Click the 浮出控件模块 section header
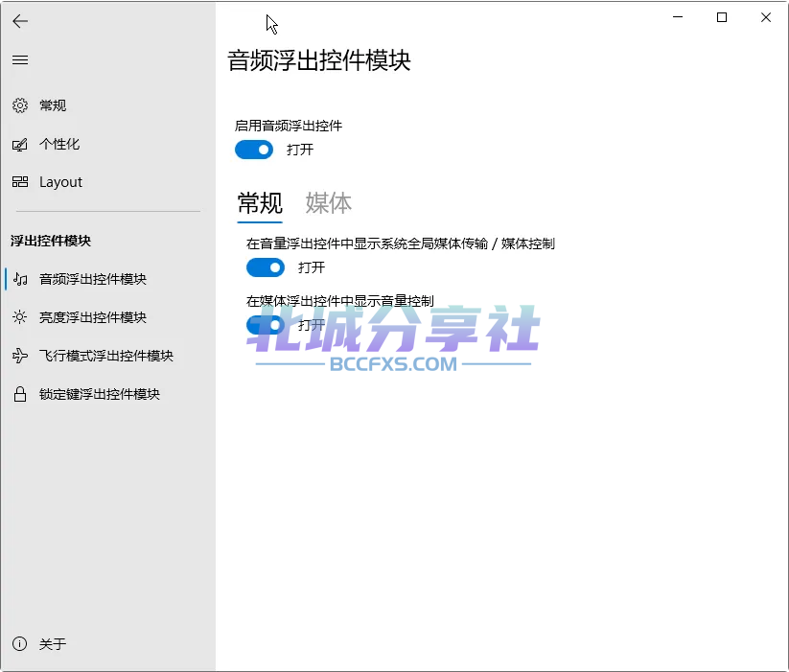The image size is (789, 672). coord(51,241)
